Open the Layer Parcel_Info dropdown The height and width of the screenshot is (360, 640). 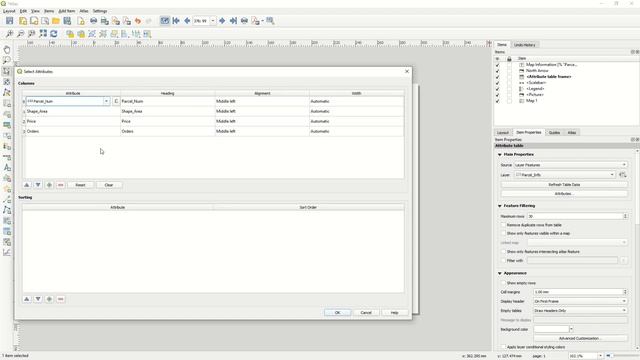click(x=564, y=175)
